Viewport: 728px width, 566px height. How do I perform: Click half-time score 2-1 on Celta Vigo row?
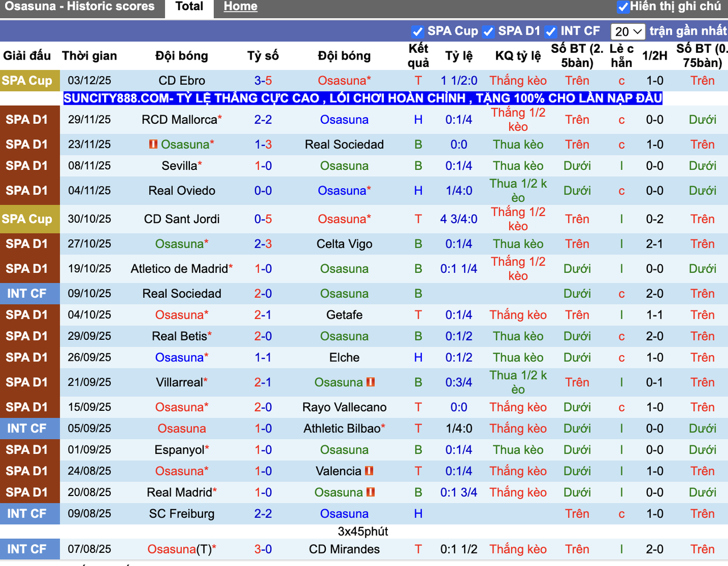(655, 244)
